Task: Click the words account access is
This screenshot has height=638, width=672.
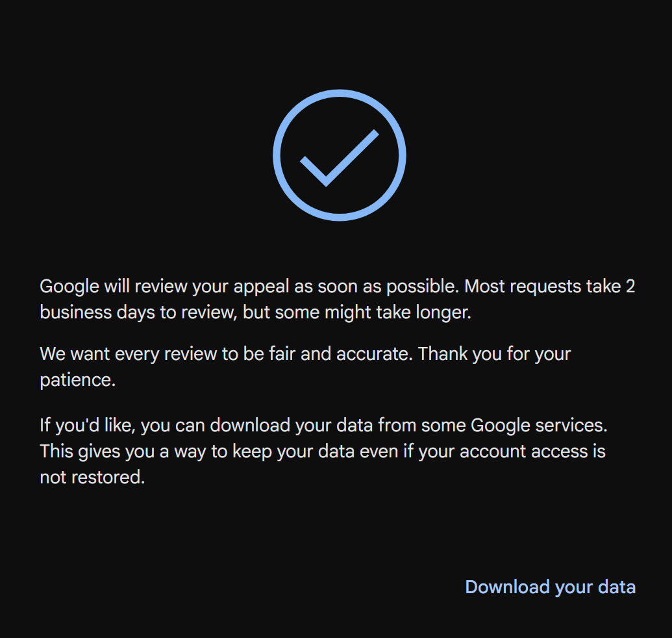Action: coord(532,452)
